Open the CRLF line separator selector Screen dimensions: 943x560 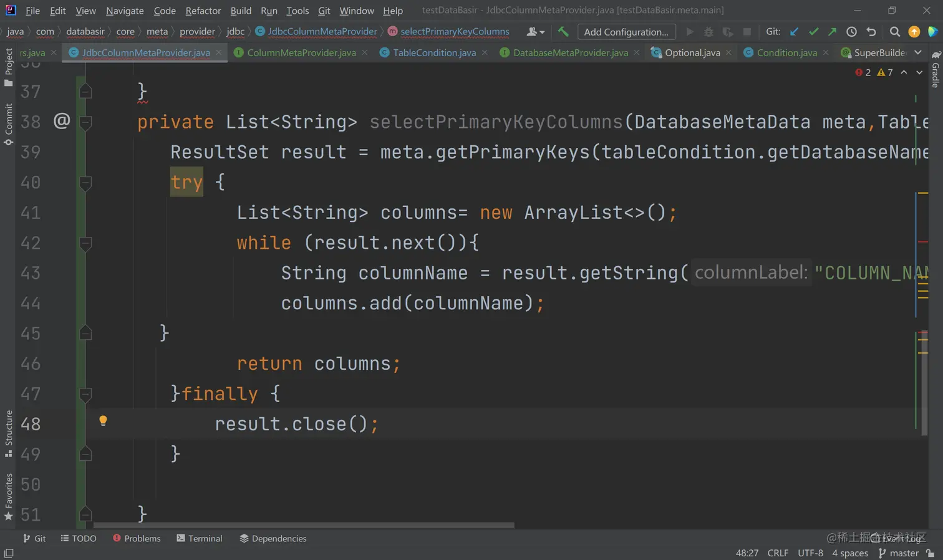tap(778, 553)
